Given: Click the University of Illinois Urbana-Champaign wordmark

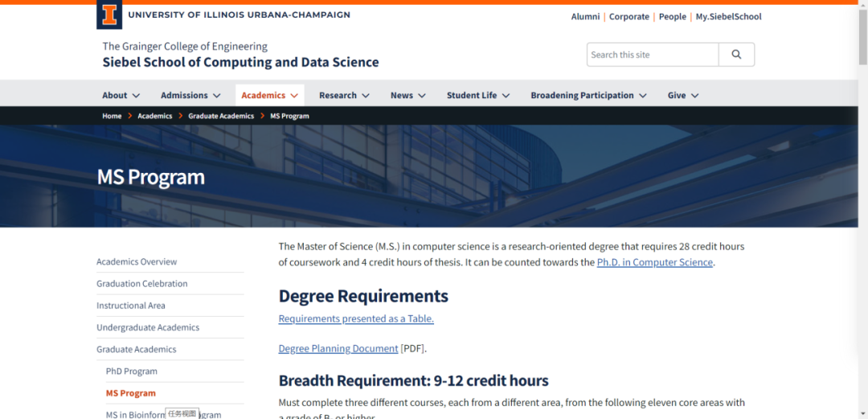Looking at the screenshot, I should (x=240, y=15).
